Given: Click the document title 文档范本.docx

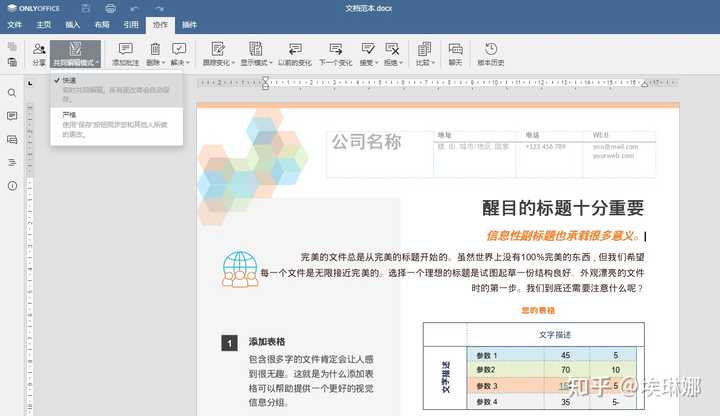Looking at the screenshot, I should click(x=369, y=8).
